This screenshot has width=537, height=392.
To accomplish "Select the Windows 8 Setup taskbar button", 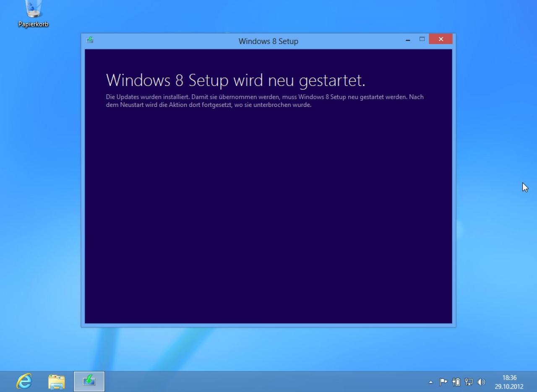I will 89,382.
